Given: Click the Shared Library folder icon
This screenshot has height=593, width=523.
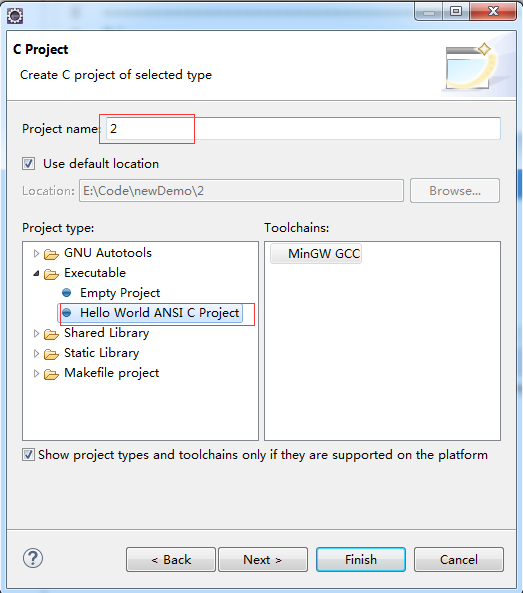Looking at the screenshot, I should pyautogui.click(x=51, y=334).
